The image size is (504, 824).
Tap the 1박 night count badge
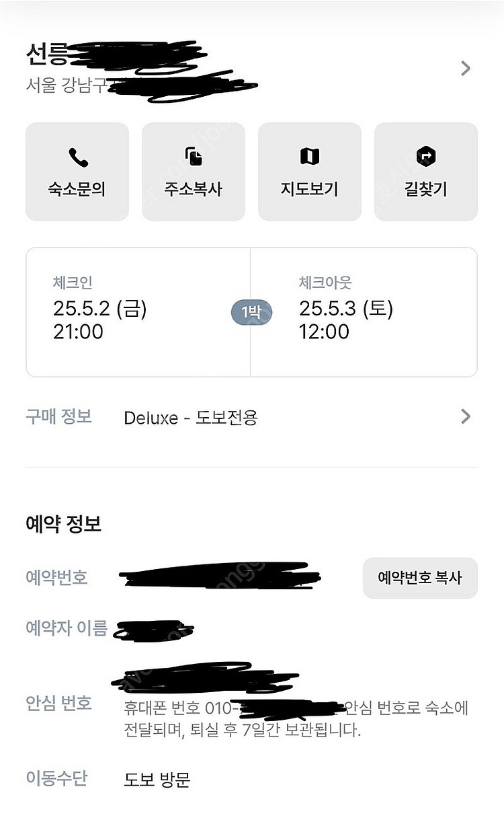tap(251, 312)
